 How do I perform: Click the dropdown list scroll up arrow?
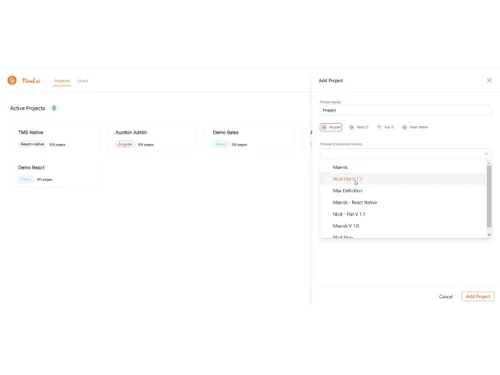click(489, 163)
